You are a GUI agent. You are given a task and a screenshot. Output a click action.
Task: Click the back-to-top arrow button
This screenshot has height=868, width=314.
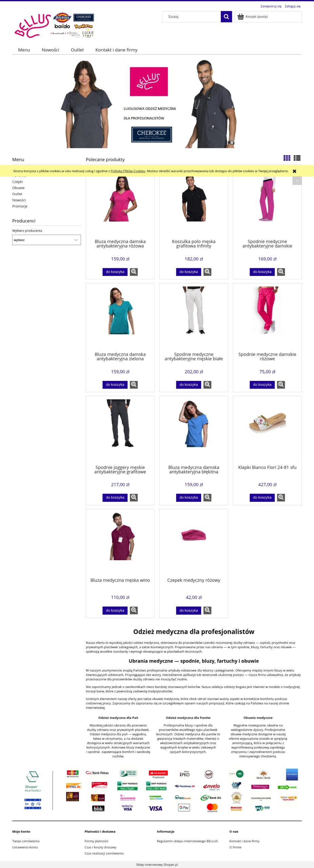(297, 181)
